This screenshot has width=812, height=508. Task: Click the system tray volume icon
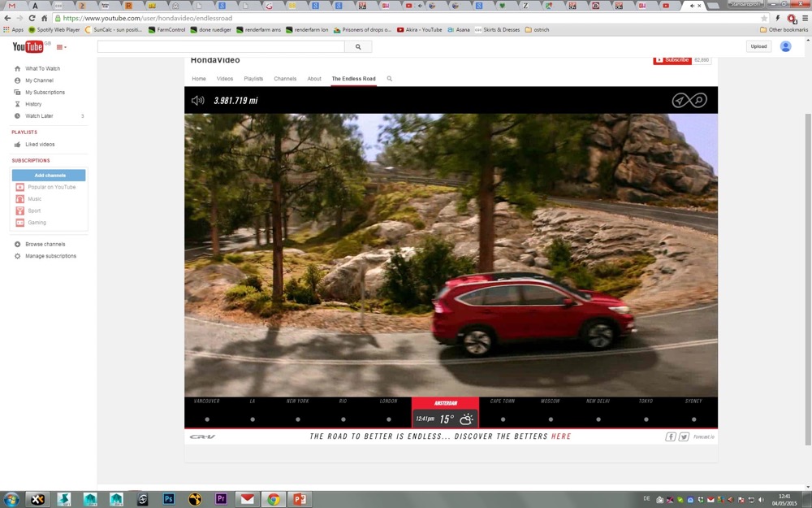point(762,500)
